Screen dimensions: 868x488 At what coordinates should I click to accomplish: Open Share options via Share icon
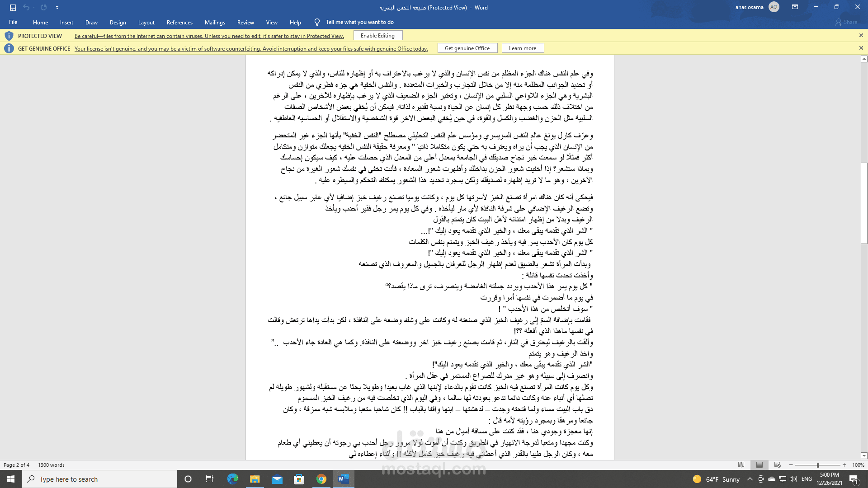(x=846, y=22)
